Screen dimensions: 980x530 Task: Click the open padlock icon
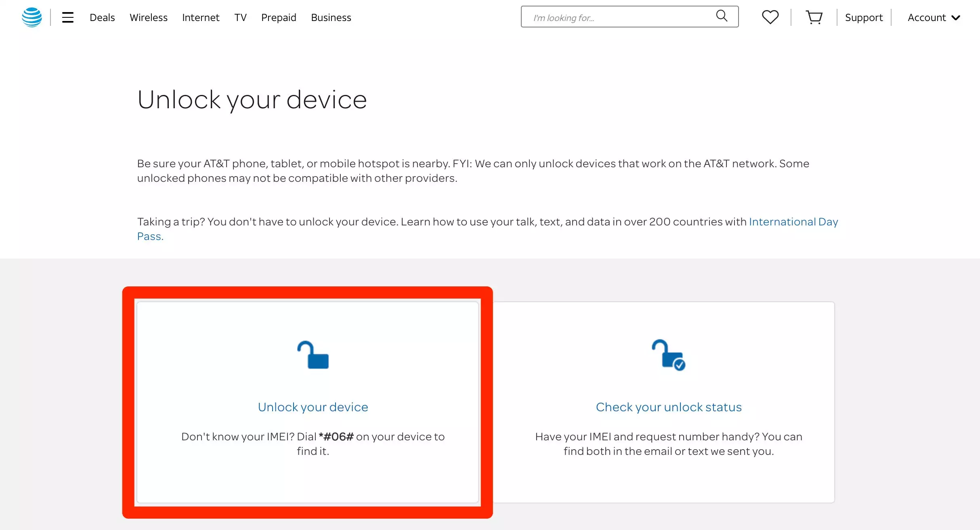313,355
